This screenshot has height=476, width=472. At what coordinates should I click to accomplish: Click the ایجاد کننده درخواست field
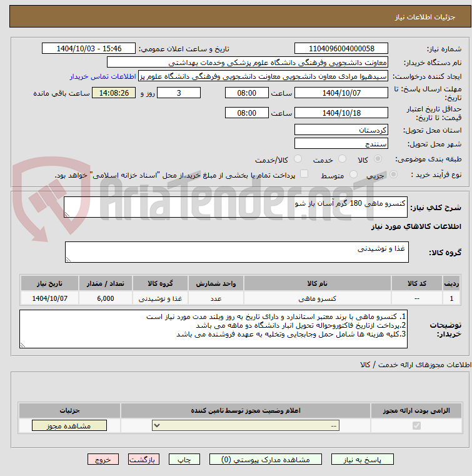point(263,76)
